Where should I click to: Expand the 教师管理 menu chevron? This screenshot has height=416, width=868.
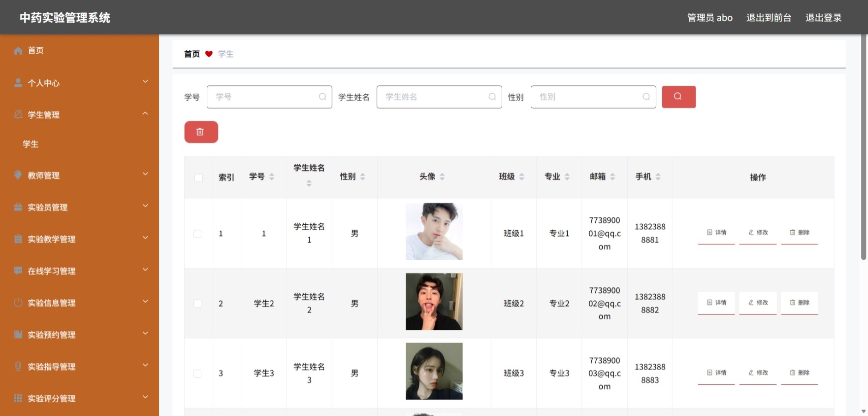[145, 174]
